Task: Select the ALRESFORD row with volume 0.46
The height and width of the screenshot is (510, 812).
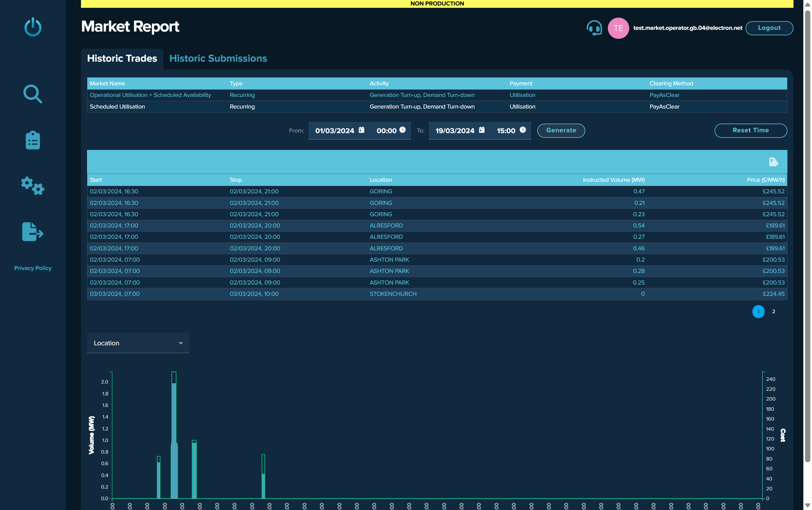Action: tap(437, 249)
